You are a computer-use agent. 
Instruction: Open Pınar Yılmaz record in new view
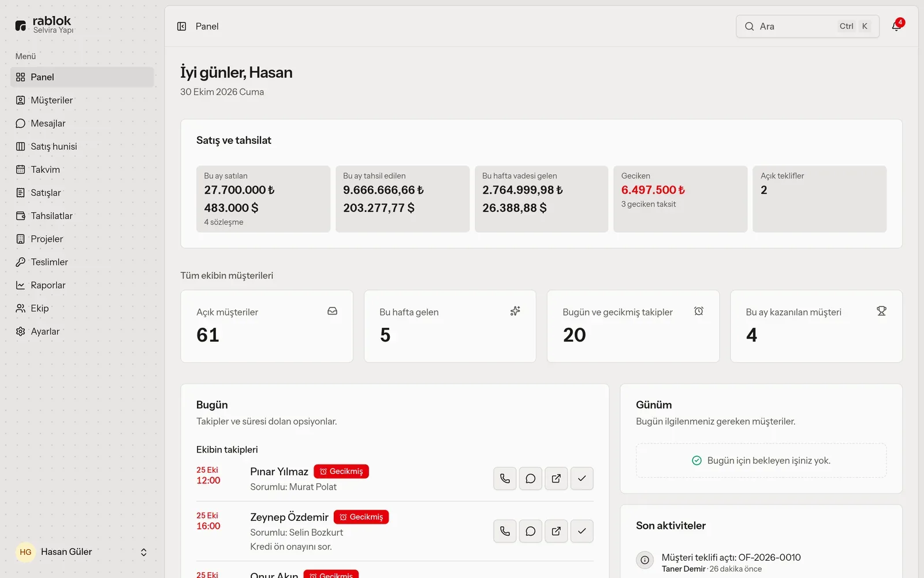tap(556, 479)
